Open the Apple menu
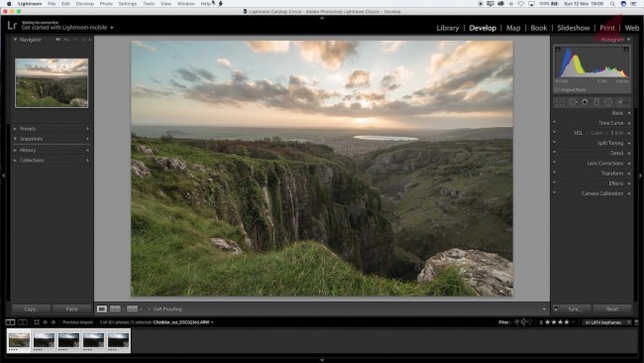 click(x=9, y=4)
